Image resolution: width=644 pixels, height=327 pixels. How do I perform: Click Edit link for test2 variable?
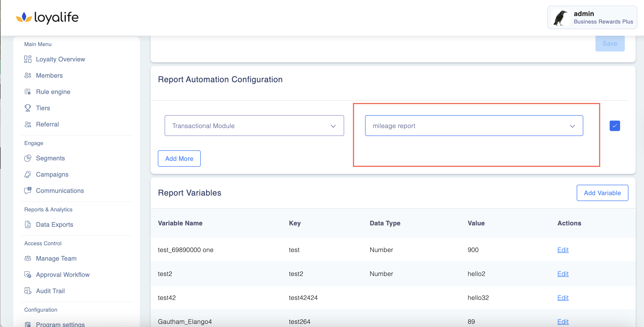(563, 274)
